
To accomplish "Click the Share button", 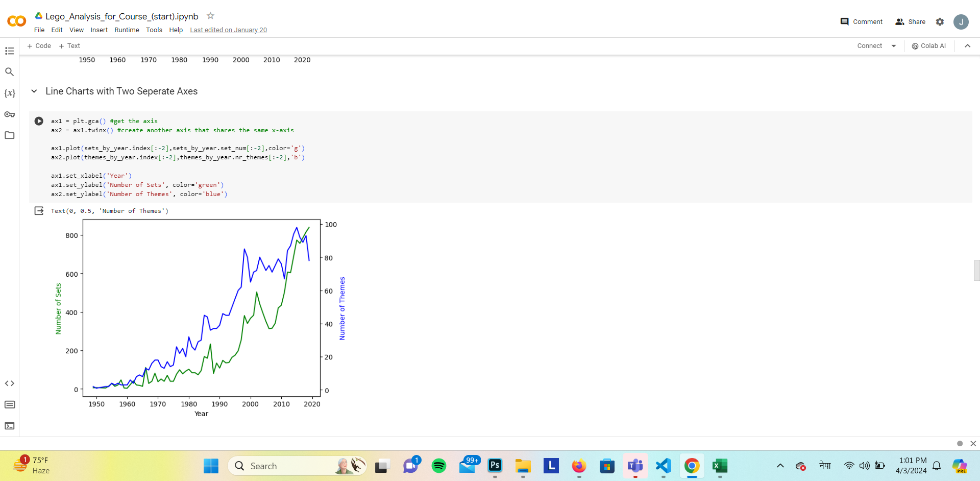I will pos(910,21).
